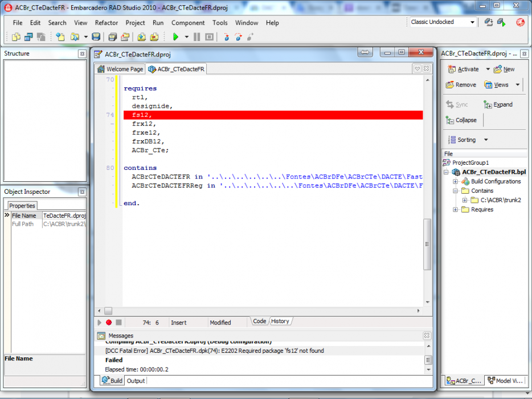Click the Run Until Return debugger icon

tap(251, 36)
